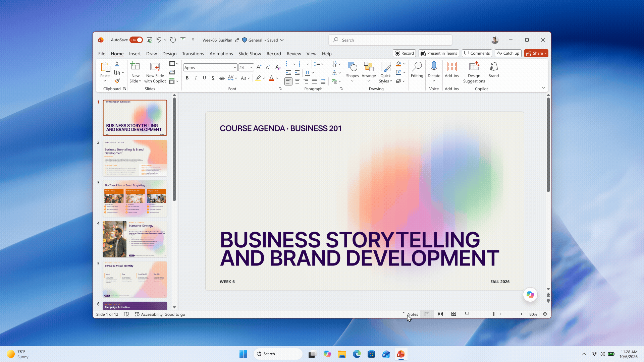Click the Present in Teams button
Image resolution: width=644 pixels, height=362 pixels.
click(x=438, y=53)
